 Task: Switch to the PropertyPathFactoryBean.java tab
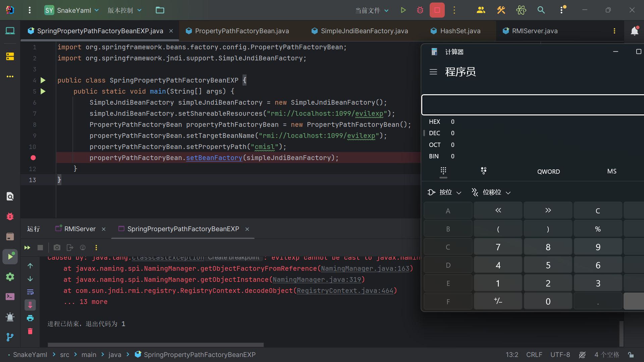point(237,31)
